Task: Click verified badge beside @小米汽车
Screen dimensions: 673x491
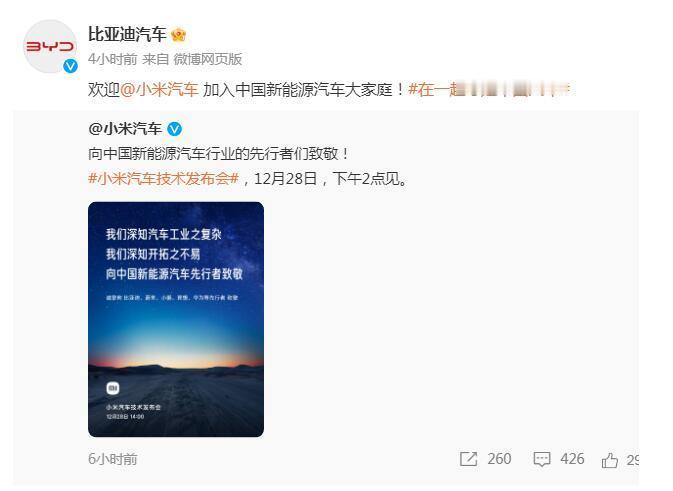Action: click(174, 129)
